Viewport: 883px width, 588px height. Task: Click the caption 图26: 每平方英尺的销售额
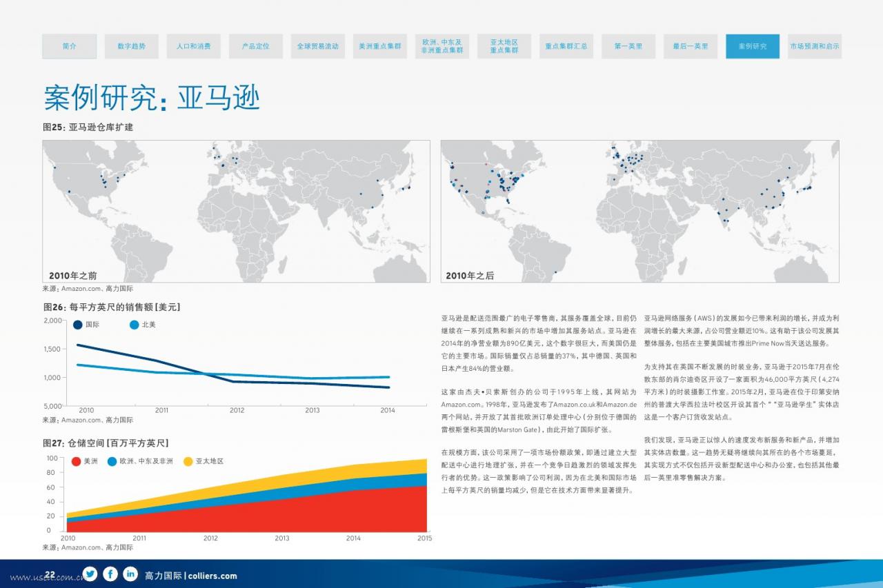click(x=111, y=307)
